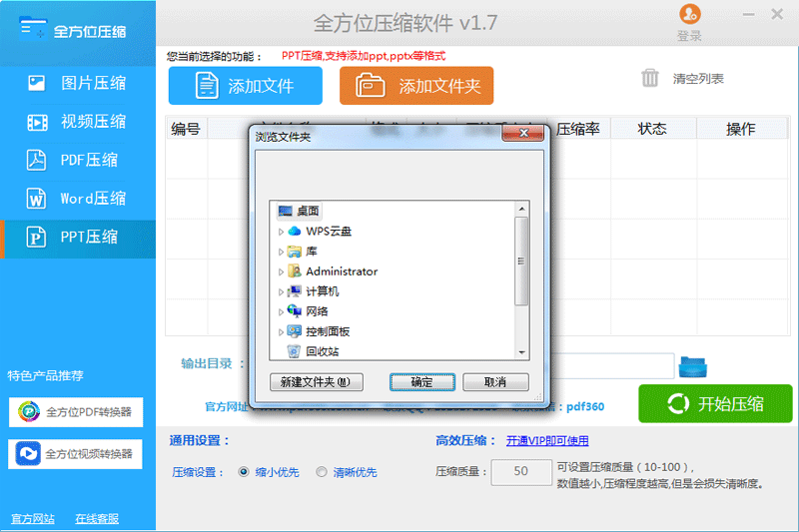Click the 操作 column header
Image resolution: width=799 pixels, height=532 pixels.
(x=741, y=129)
